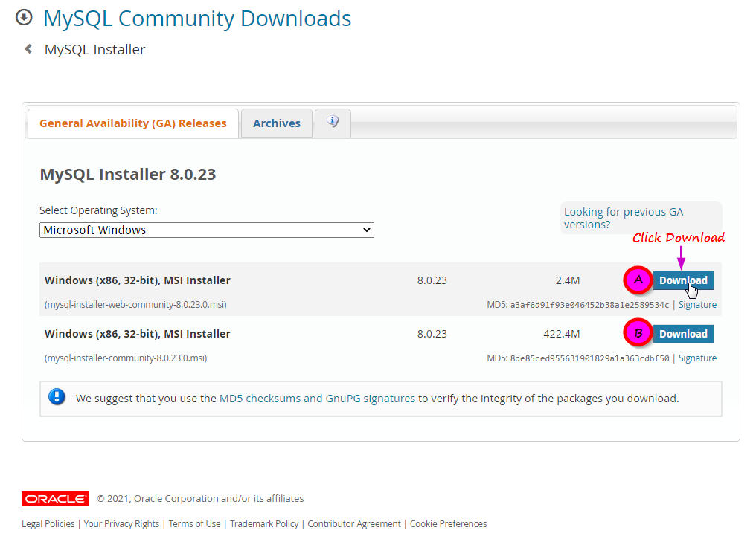Click the MySQL Installer 8.0.23 heading

tap(128, 174)
